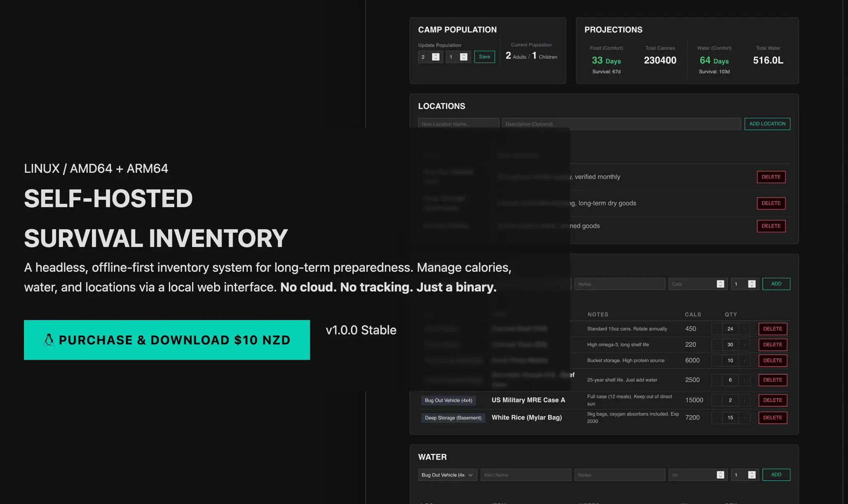
Task: Click 'Survival: 103d' under water projection
Action: click(x=714, y=72)
